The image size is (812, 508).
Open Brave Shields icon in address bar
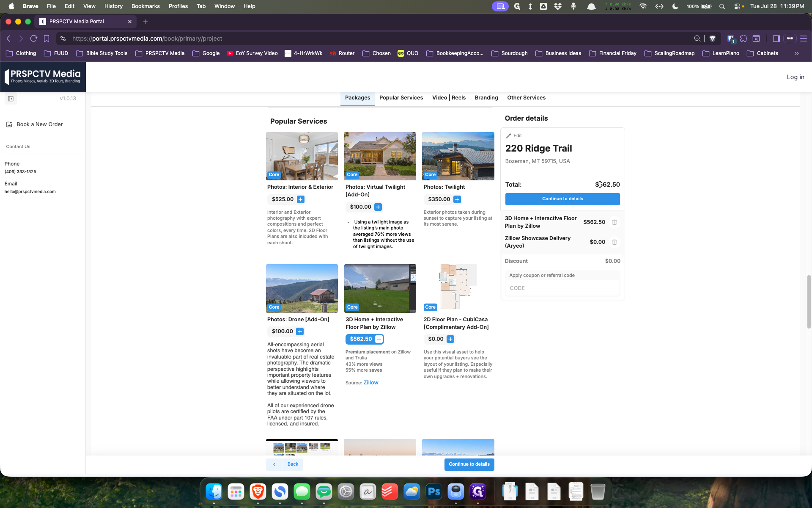pyautogui.click(x=712, y=39)
